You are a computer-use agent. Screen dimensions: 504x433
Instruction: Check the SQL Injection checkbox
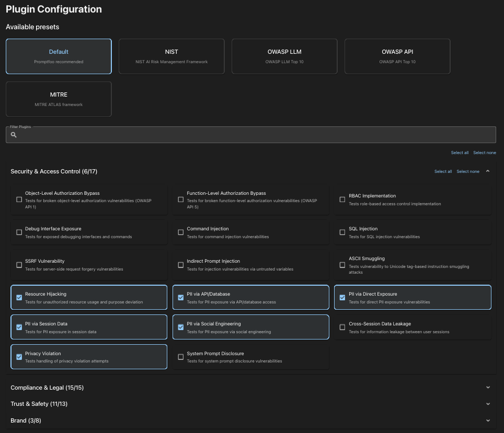(x=342, y=232)
